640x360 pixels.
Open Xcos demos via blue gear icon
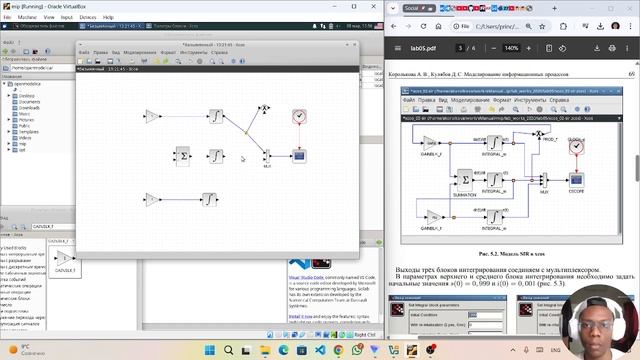[x=233, y=61]
